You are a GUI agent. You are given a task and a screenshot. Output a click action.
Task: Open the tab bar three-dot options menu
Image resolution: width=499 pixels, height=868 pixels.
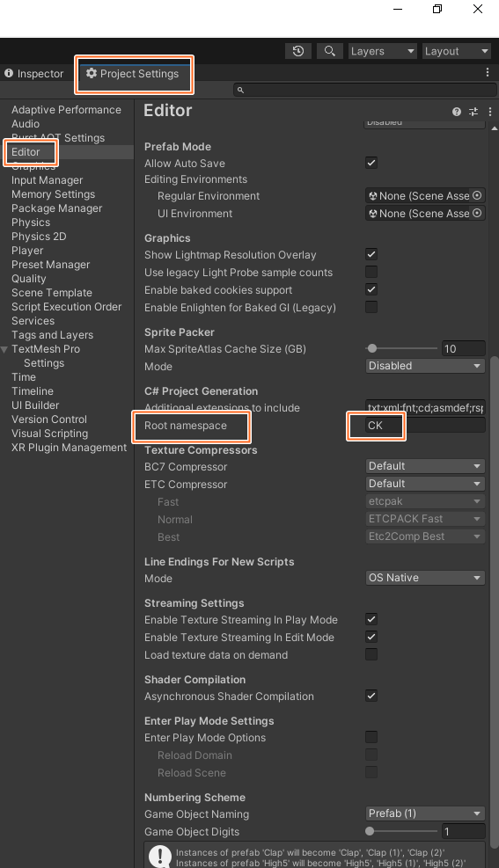tap(488, 72)
